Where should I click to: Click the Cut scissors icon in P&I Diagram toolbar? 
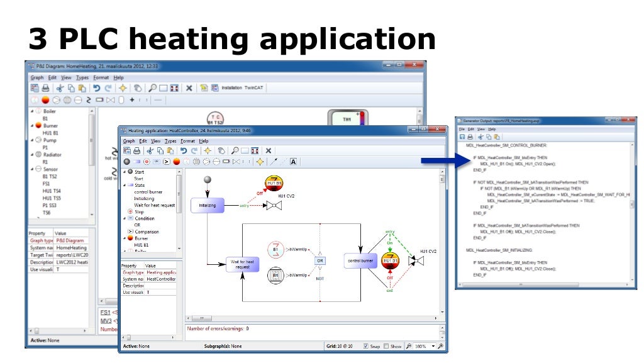(x=60, y=88)
